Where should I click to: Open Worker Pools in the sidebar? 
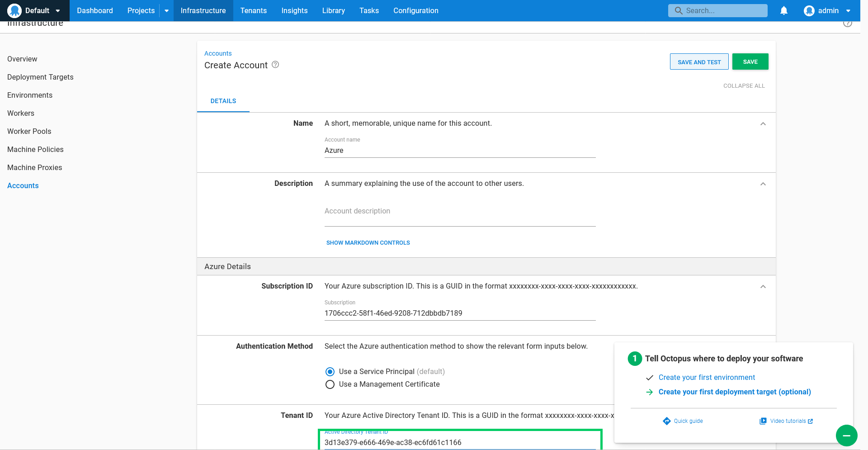point(29,131)
